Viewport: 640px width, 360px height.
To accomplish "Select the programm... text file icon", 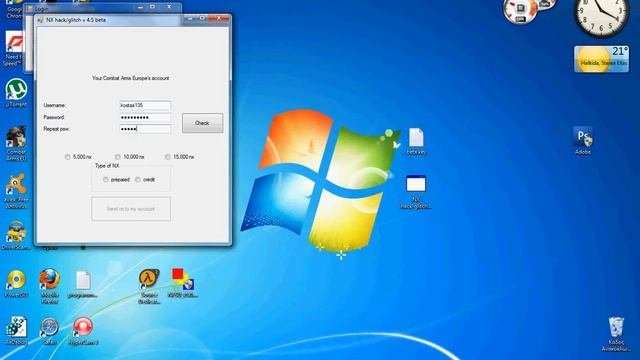I will point(83,284).
